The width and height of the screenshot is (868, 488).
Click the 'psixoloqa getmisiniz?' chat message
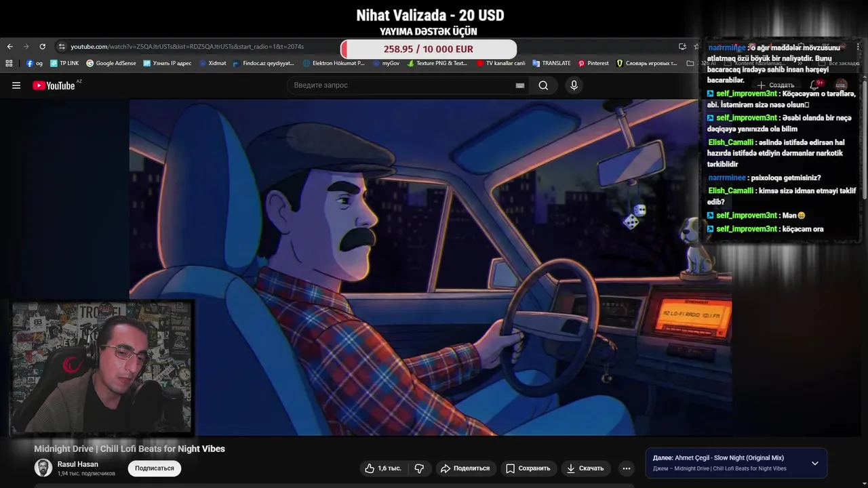(785, 178)
